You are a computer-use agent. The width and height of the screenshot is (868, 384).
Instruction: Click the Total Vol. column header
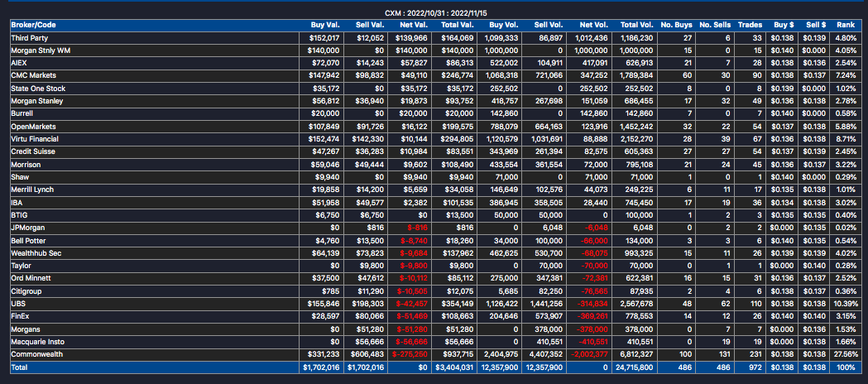tap(637, 25)
